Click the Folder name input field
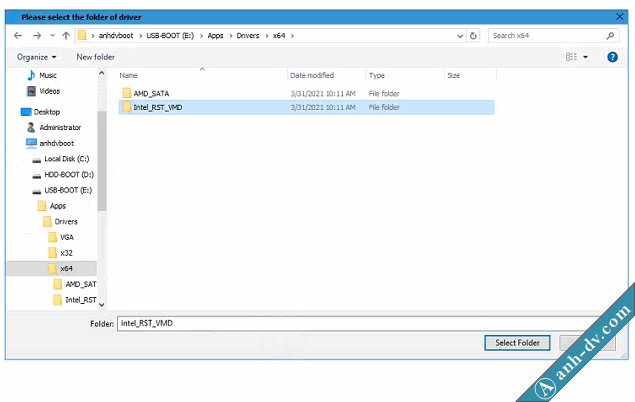The image size is (635, 402). 359,323
